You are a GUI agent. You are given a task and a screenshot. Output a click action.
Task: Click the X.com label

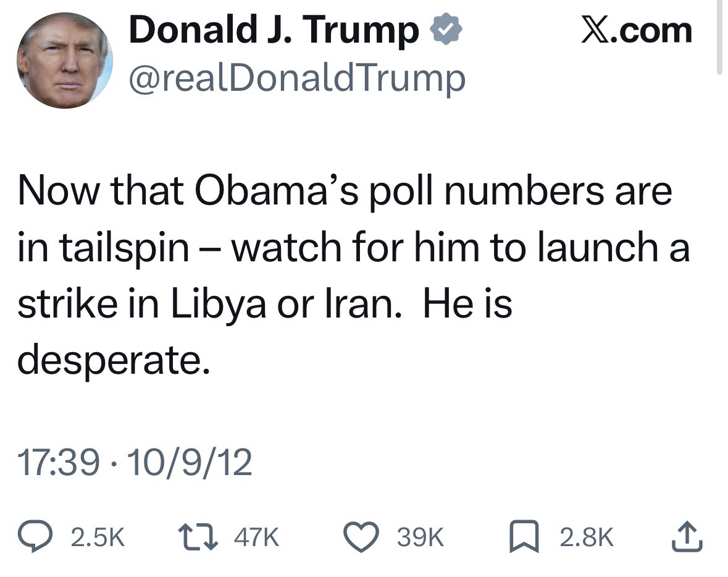(x=637, y=30)
